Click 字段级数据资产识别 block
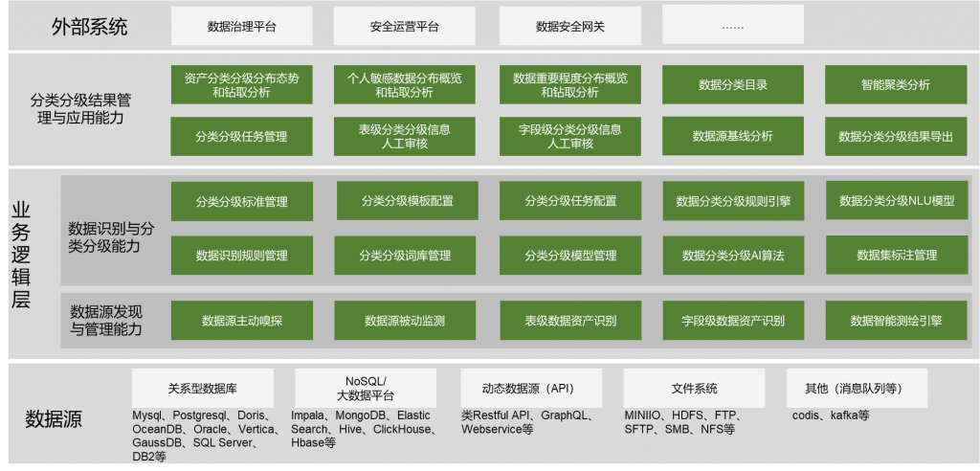980x471 pixels. [x=734, y=321]
